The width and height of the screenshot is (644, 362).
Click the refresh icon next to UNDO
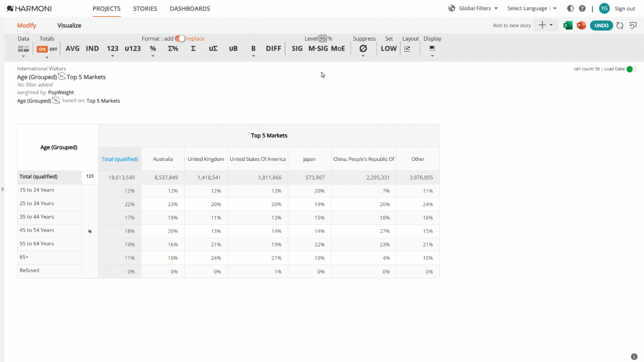point(620,25)
